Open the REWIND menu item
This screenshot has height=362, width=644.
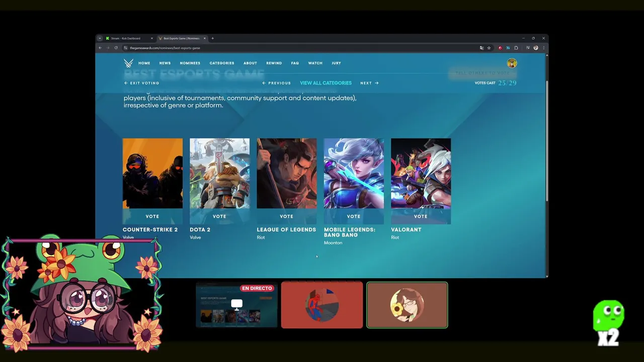tap(274, 63)
